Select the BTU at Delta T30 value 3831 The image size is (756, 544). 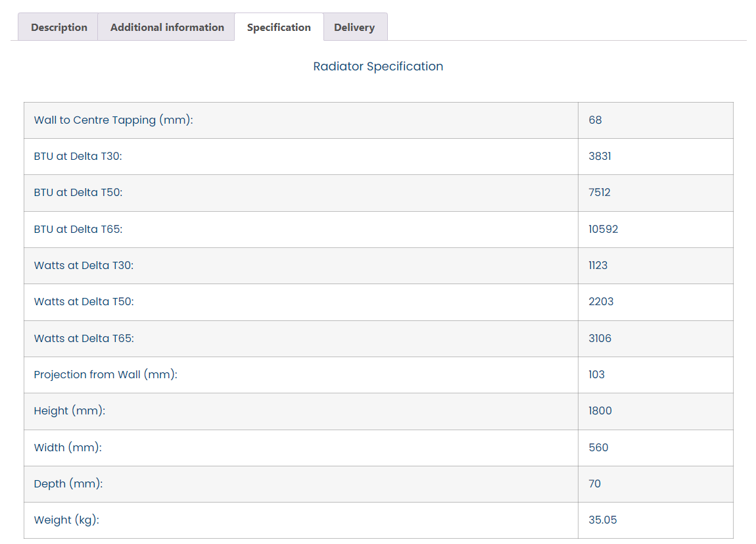600,157
